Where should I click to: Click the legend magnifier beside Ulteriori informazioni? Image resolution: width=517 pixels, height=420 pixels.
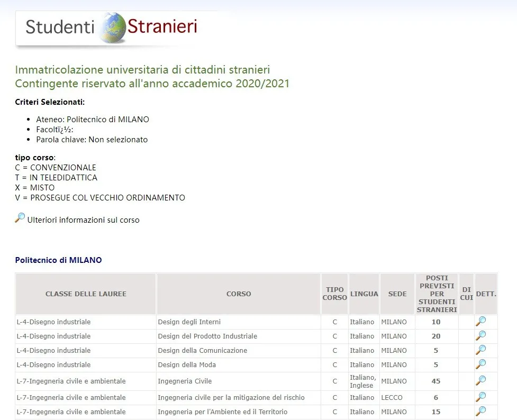tap(20, 218)
